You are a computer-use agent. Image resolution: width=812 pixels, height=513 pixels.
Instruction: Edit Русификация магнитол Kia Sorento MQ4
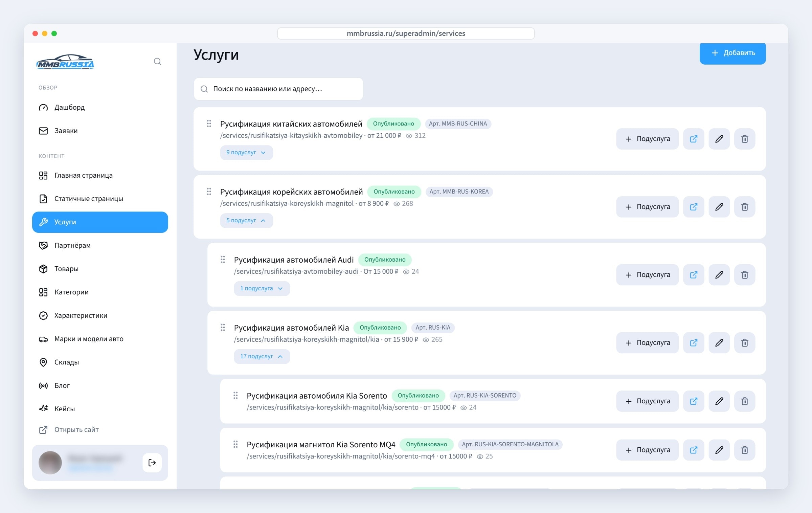click(719, 450)
